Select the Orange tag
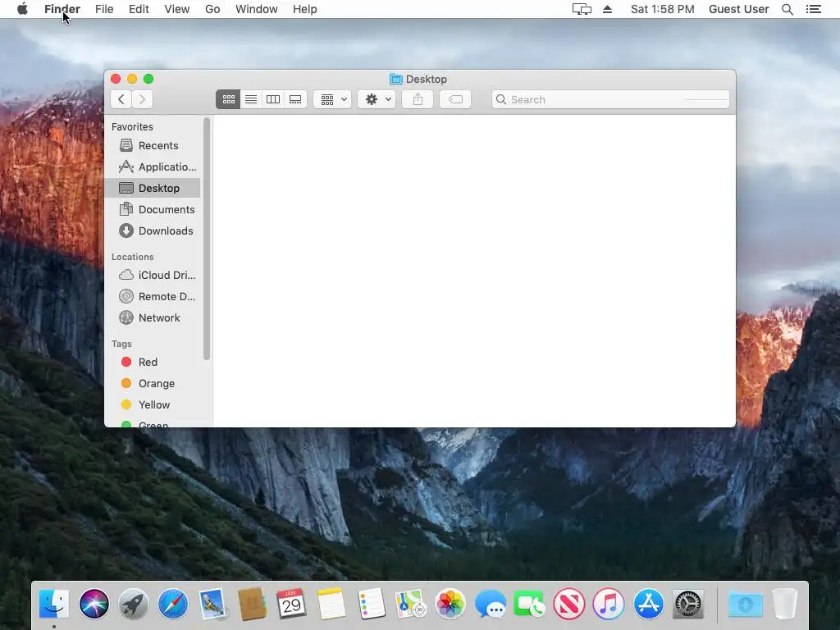840x630 pixels. pos(153,384)
